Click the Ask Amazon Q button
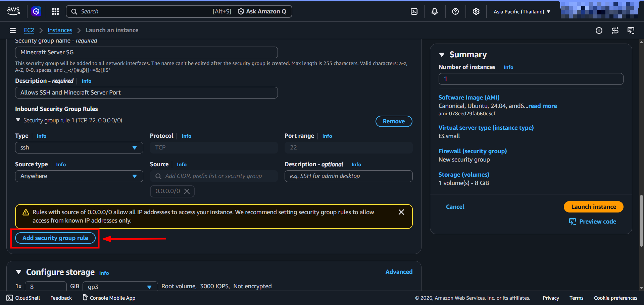The image size is (644, 305). click(262, 11)
